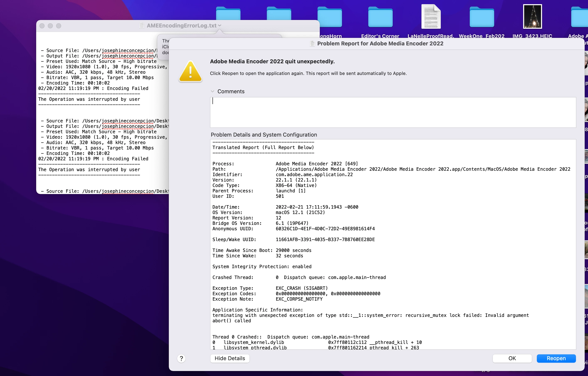Viewport: 588px width, 376px height.
Task: Select the IMG_3423.HEIC image thumbnail
Action: click(532, 17)
